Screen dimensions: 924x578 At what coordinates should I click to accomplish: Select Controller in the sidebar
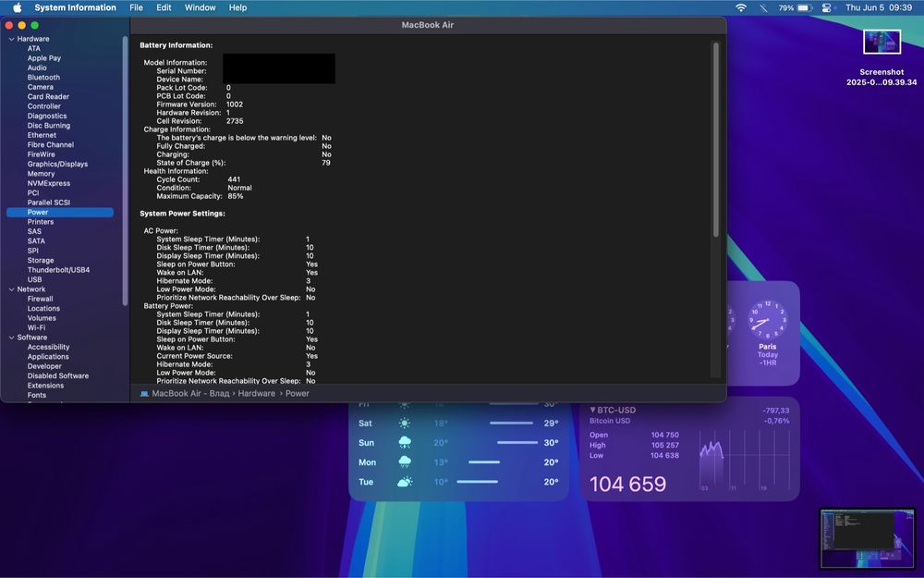(x=43, y=106)
